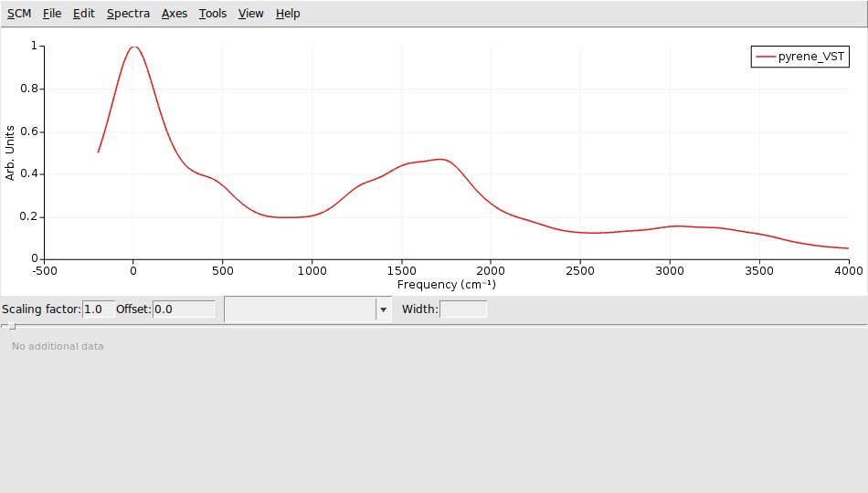
Task: Select the pyrene_VST legend label
Action: point(811,57)
